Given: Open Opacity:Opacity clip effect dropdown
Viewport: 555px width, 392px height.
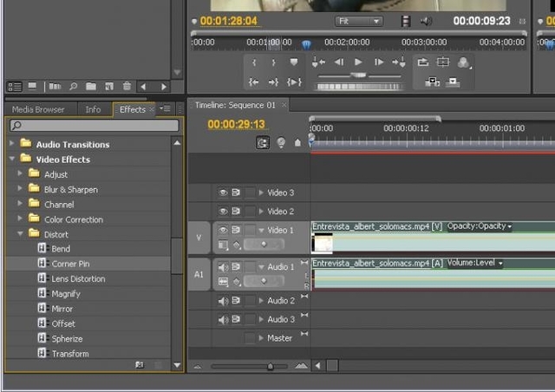Looking at the screenshot, I should (x=480, y=226).
